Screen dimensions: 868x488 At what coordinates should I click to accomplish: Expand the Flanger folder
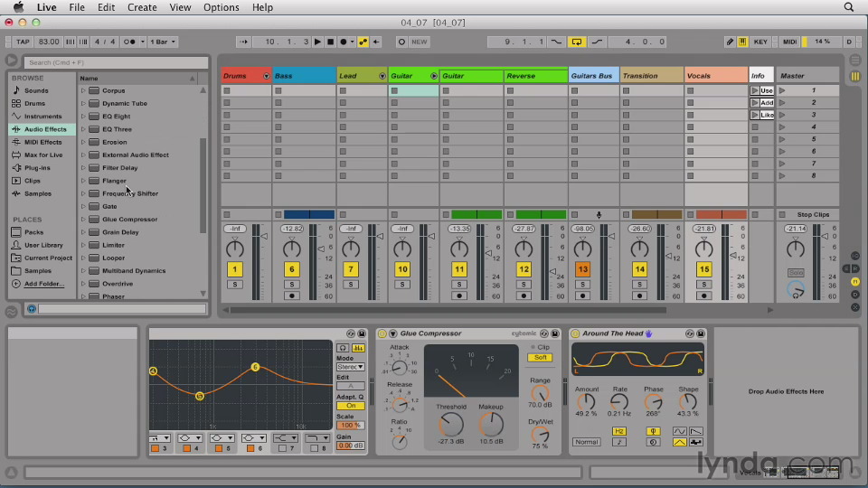tap(83, 181)
